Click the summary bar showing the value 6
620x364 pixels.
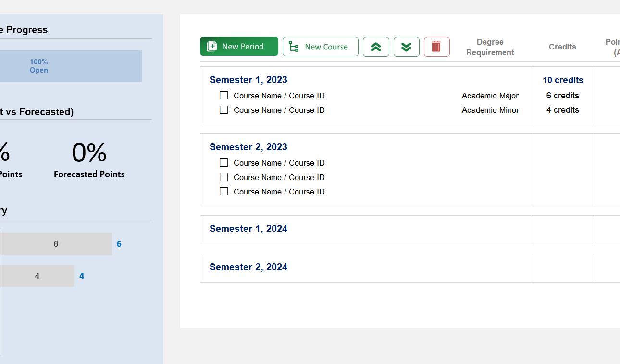tap(55, 243)
